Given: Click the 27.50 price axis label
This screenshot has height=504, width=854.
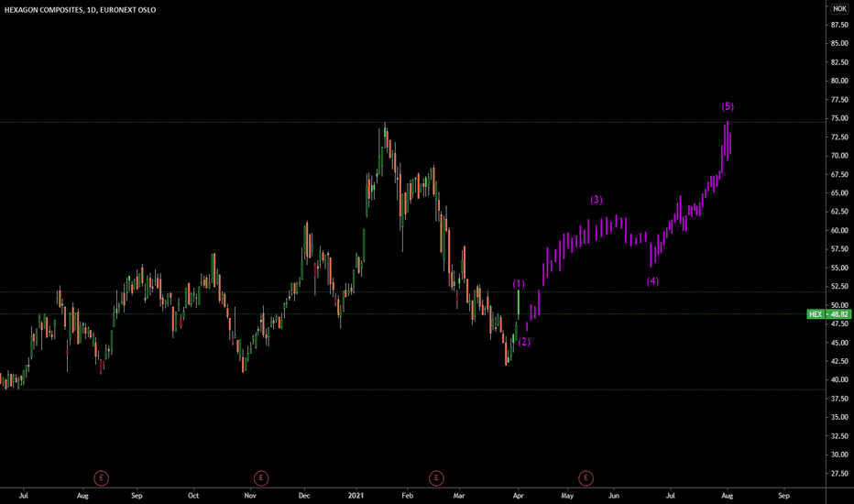Looking at the screenshot, I should (839, 474).
